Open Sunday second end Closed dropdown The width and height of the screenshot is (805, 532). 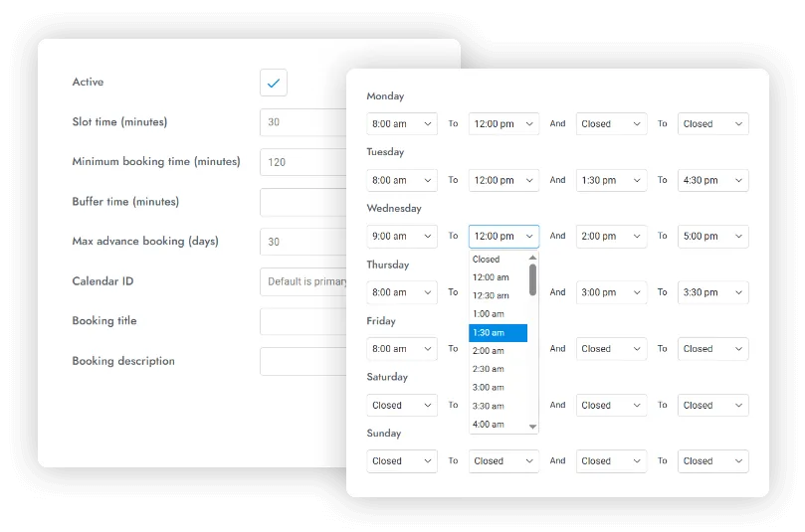(713, 461)
